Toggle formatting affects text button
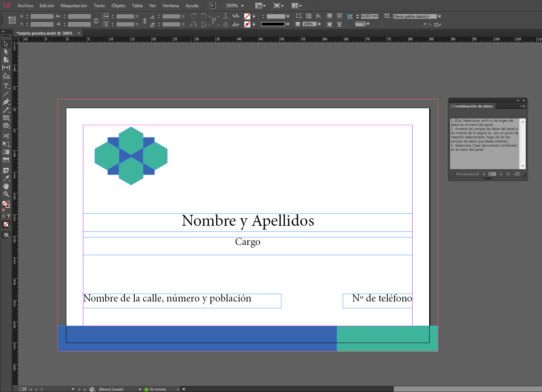Viewport: 542px width, 392px height. click(x=9, y=216)
